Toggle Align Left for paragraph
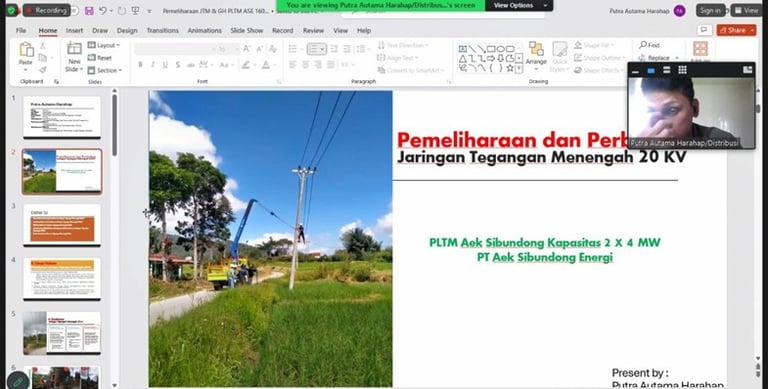This screenshot has height=389, width=768. (292, 65)
